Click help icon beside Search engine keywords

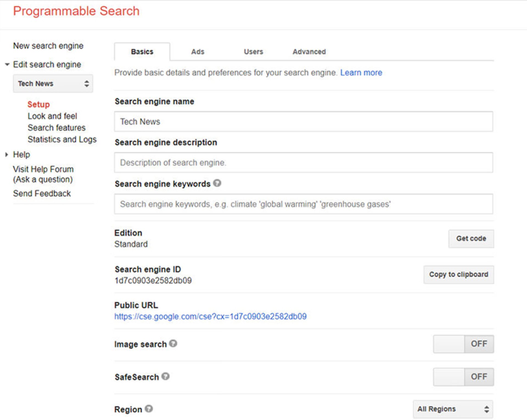pos(217,183)
